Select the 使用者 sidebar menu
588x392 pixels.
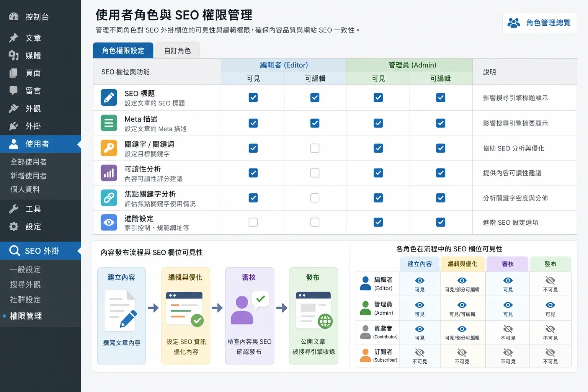[41, 144]
